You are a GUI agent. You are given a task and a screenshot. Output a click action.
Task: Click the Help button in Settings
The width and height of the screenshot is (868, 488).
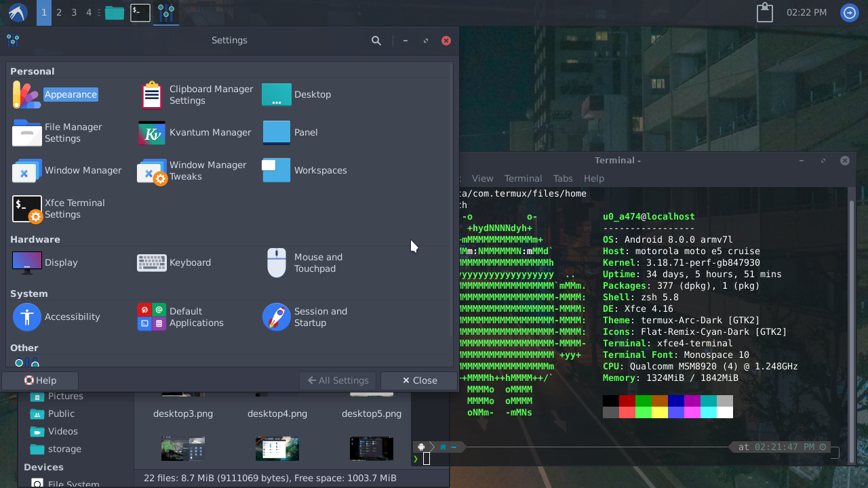click(x=40, y=380)
